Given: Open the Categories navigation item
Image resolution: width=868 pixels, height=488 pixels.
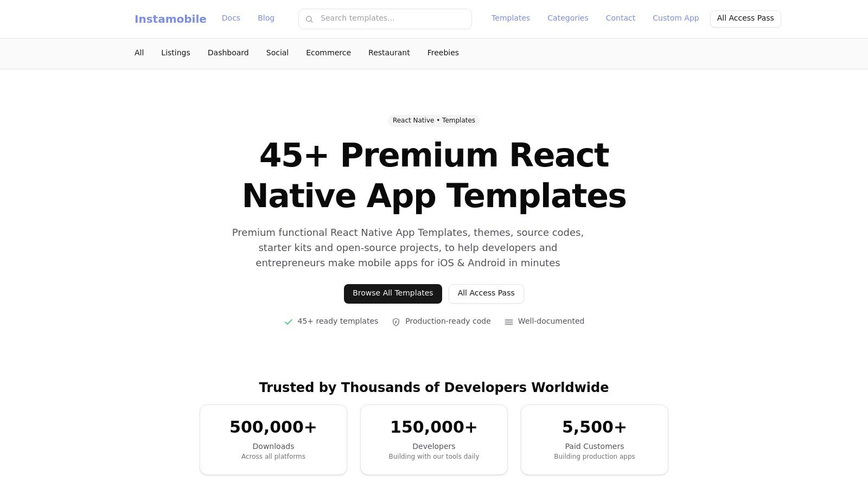Looking at the screenshot, I should pos(567,18).
